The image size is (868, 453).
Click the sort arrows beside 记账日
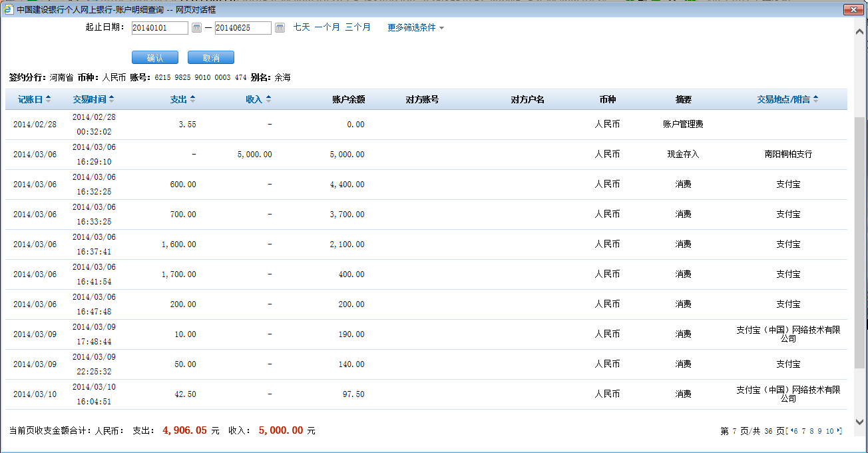[48, 99]
